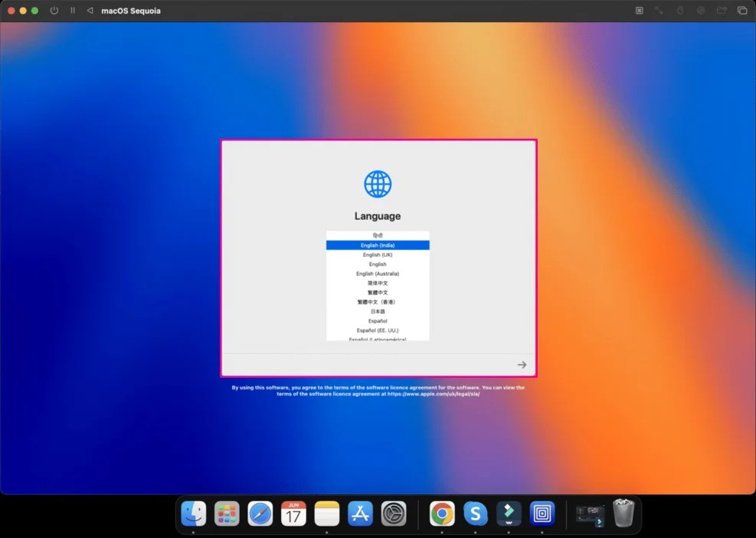
Task: Open the recent screenshot thumbnail in Dock
Action: coord(590,515)
